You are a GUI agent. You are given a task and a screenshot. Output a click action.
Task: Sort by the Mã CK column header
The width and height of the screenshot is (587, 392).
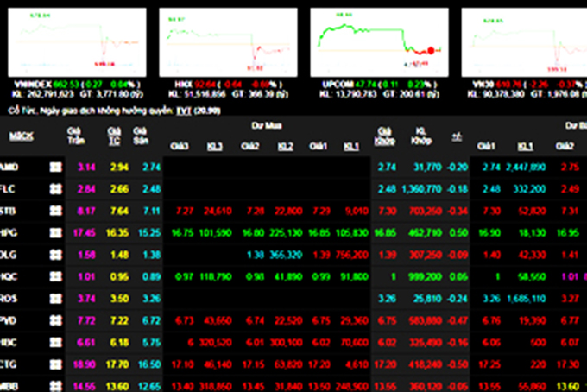click(21, 136)
